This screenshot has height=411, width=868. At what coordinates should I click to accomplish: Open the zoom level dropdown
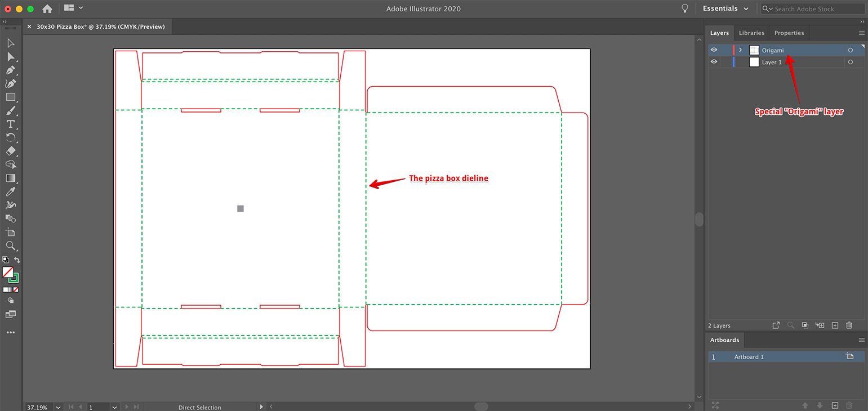pos(57,406)
